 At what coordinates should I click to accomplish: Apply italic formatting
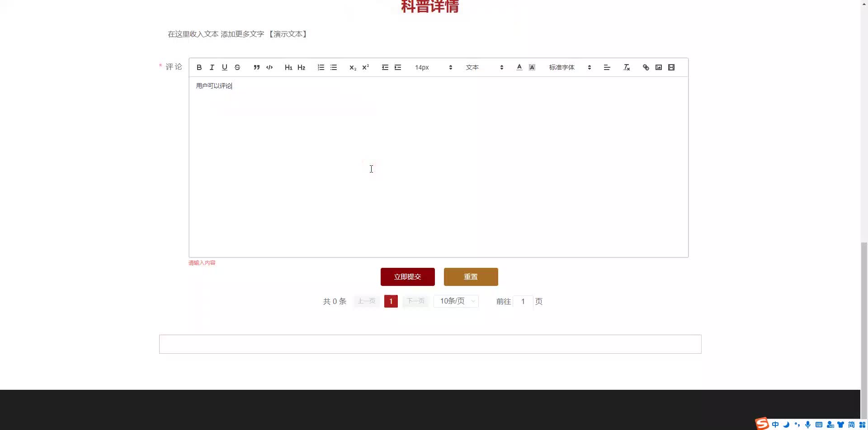pyautogui.click(x=212, y=67)
